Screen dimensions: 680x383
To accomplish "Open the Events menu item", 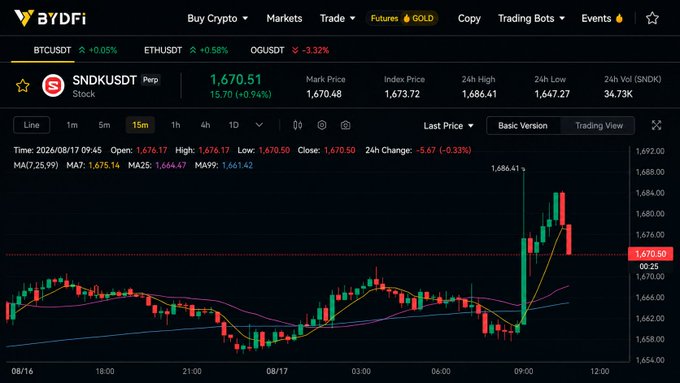I will point(602,18).
